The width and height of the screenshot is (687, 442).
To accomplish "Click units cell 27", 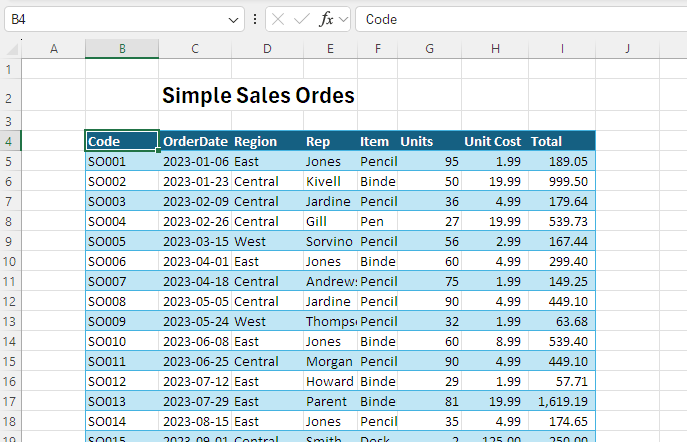I will click(x=429, y=221).
